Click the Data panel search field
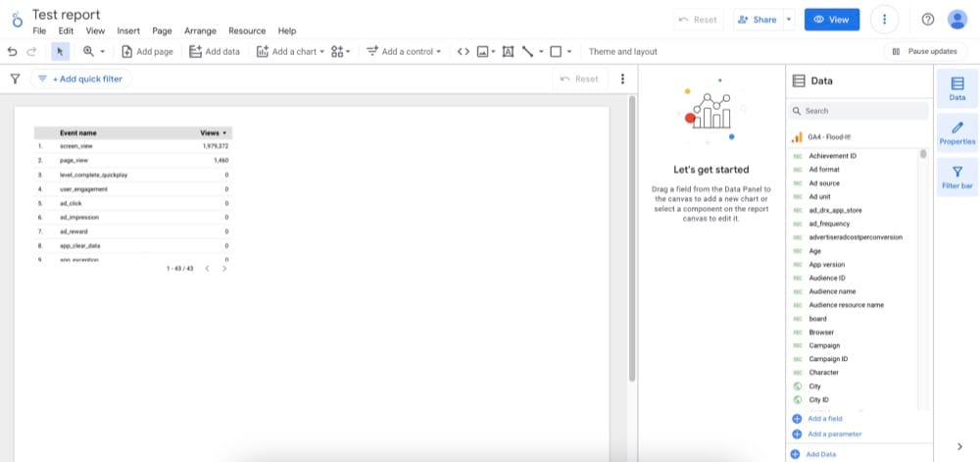This screenshot has height=462, width=980. click(x=858, y=111)
